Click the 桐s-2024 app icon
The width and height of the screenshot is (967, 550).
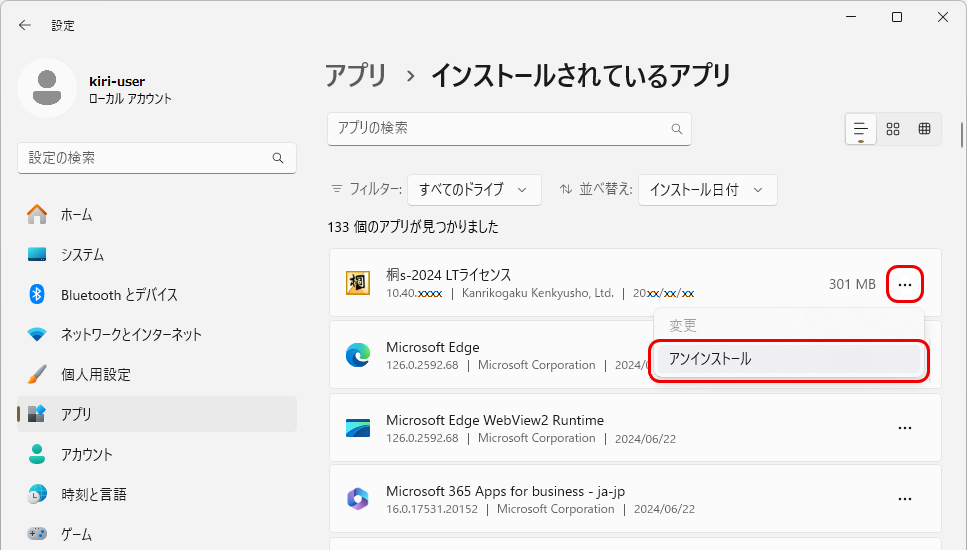click(x=358, y=283)
